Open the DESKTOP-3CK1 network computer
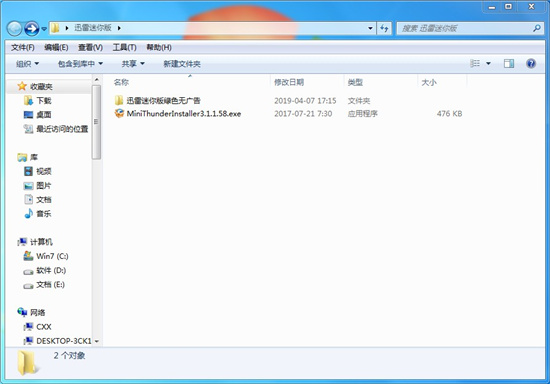Viewport: 550px width, 384px height. [x=63, y=341]
